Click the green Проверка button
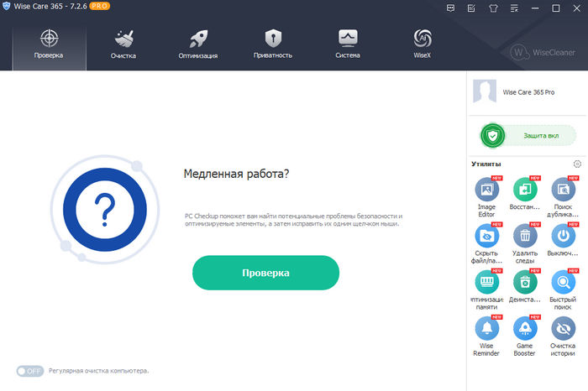 (x=265, y=273)
